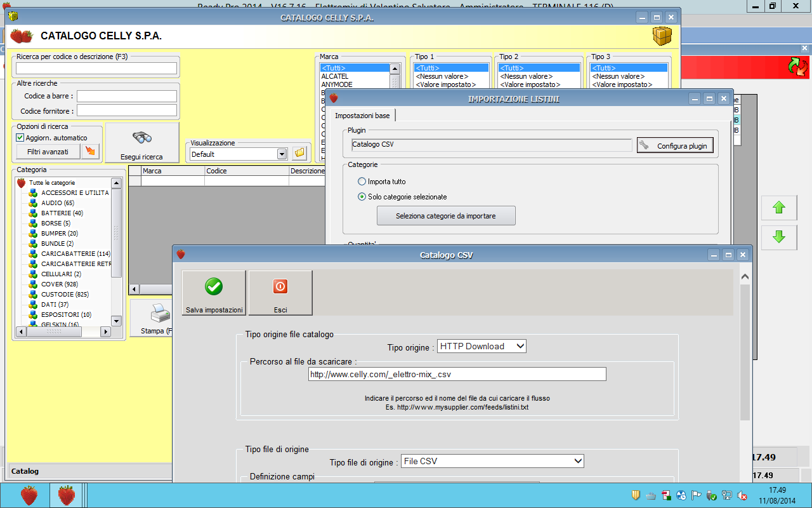Click the Codice column header
The height and width of the screenshot is (508, 812).
coord(247,171)
